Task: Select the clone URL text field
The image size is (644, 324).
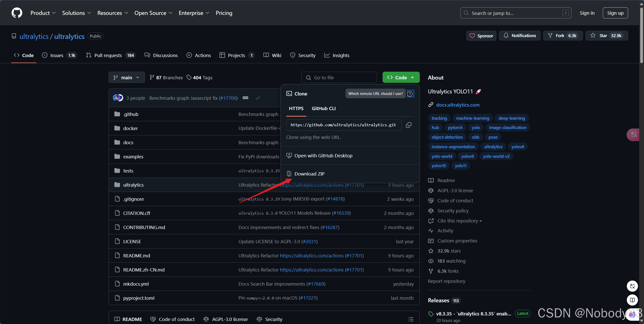Action: pos(344,125)
